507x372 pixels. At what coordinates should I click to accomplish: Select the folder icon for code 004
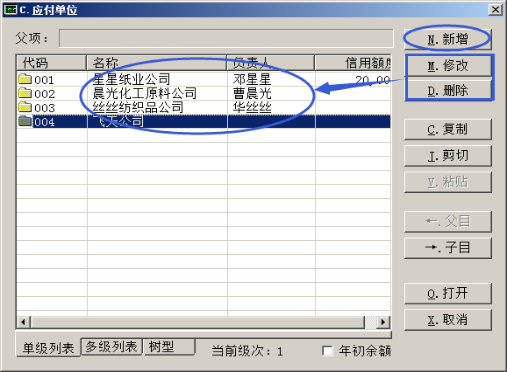[x=25, y=121]
